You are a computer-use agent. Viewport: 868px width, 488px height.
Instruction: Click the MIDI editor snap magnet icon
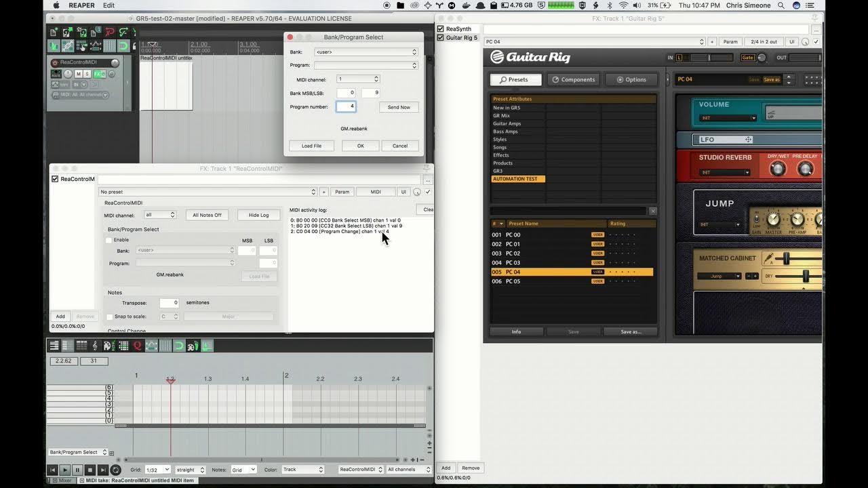click(179, 346)
